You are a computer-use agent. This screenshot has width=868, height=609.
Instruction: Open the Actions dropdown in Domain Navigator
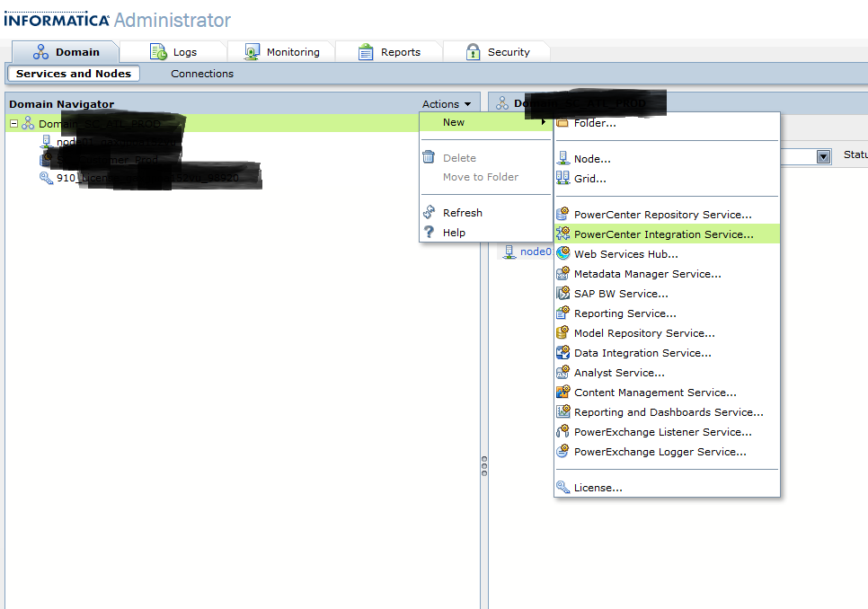447,104
